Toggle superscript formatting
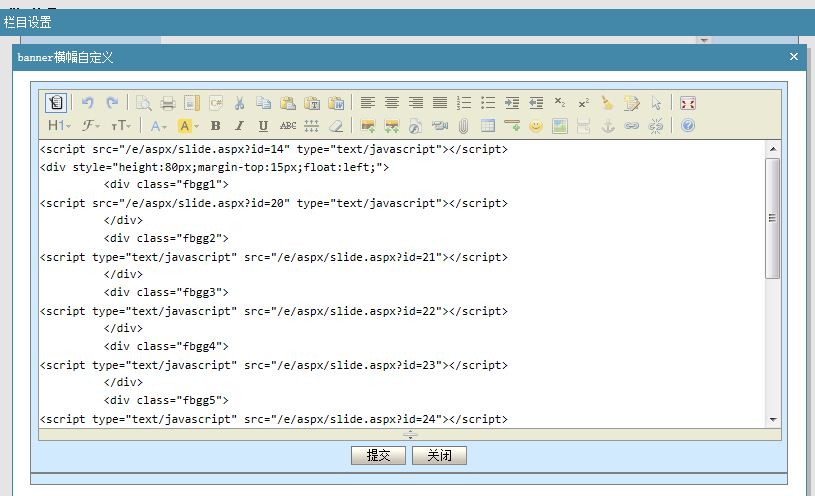The width and height of the screenshot is (815, 496). [x=584, y=103]
